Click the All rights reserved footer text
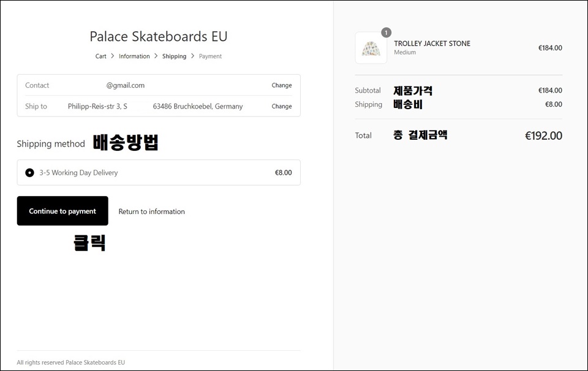The height and width of the screenshot is (371, 588). point(71,362)
